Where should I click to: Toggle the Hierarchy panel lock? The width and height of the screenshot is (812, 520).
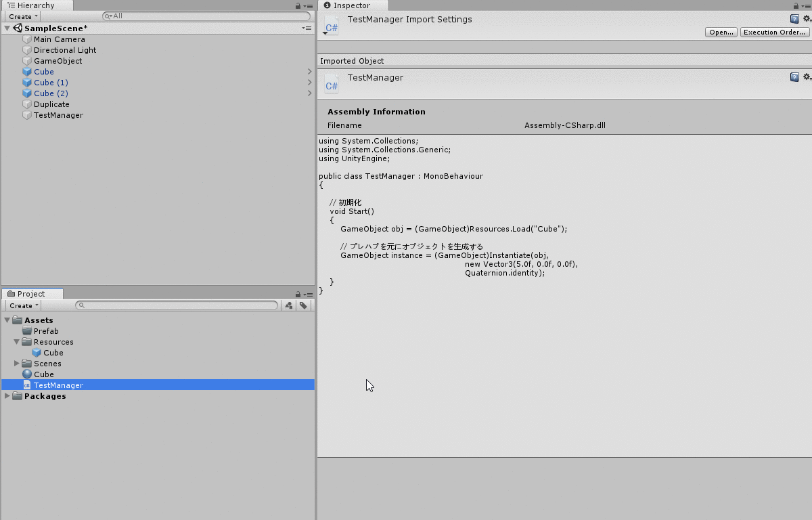pos(298,5)
